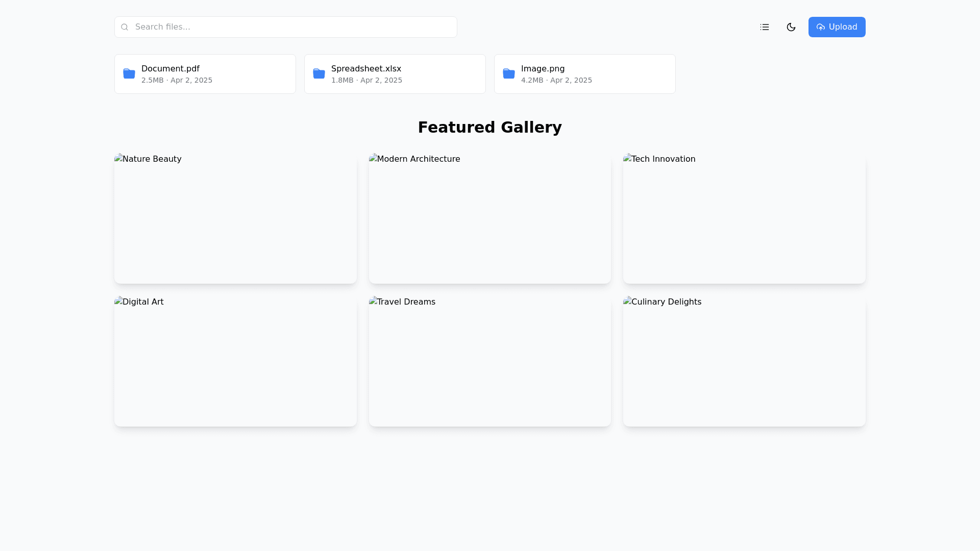The height and width of the screenshot is (551, 980).
Task: Open the Modern Architecture gallery thumbnail
Action: coord(489,218)
